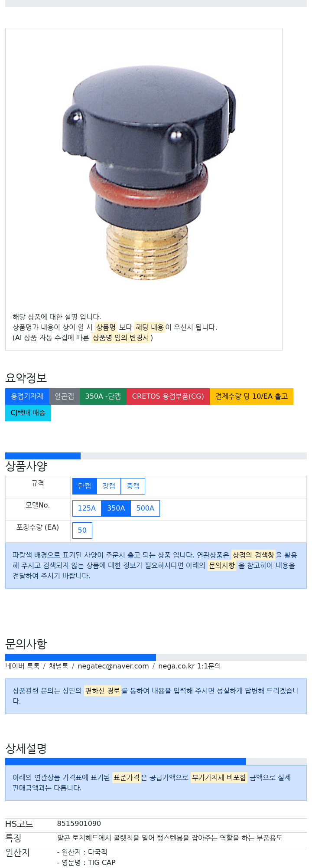Click negatec@naver.com email link
The height and width of the screenshot is (868, 312).
[x=113, y=666]
